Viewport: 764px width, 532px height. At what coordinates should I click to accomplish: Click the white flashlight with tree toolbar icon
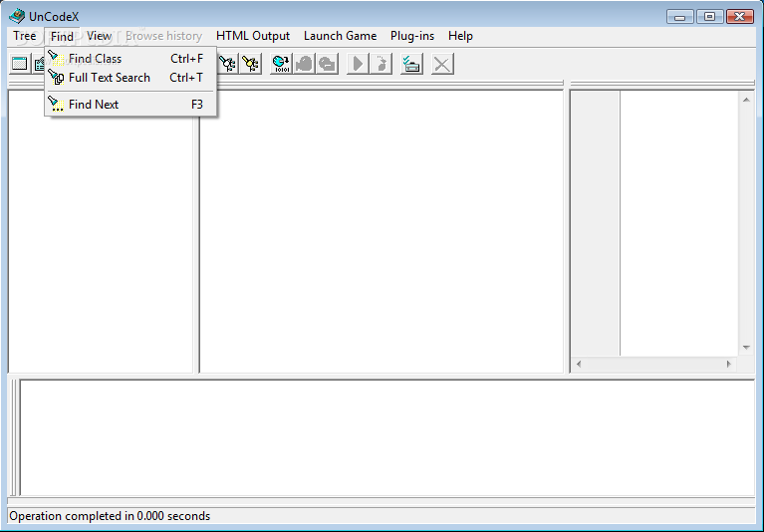click(227, 64)
